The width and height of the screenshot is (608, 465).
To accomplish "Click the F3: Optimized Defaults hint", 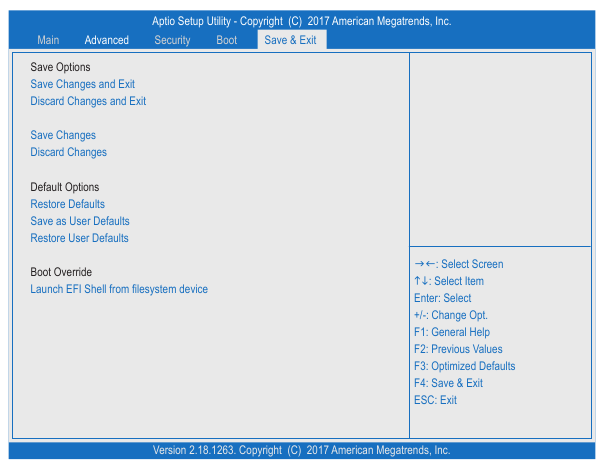I will point(464,366).
